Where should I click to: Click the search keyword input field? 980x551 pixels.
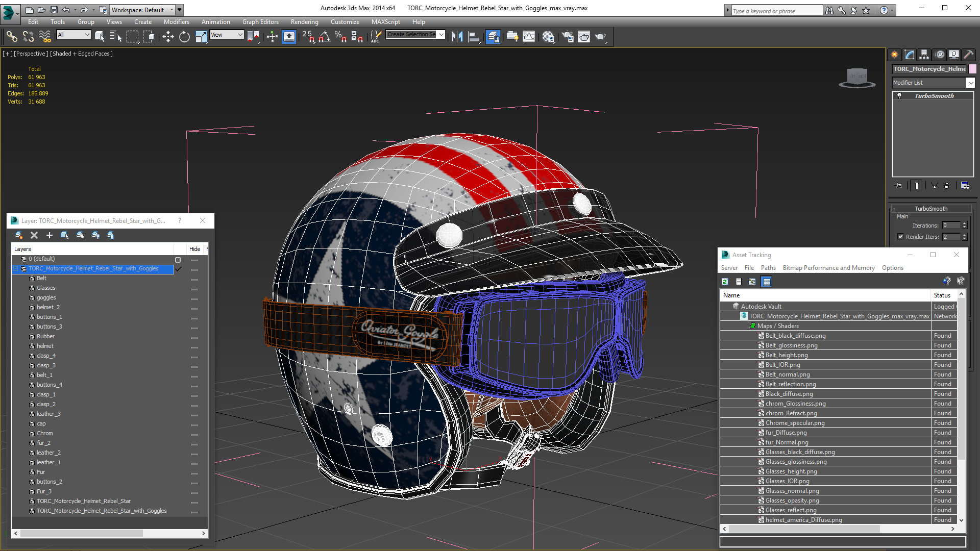tap(777, 11)
